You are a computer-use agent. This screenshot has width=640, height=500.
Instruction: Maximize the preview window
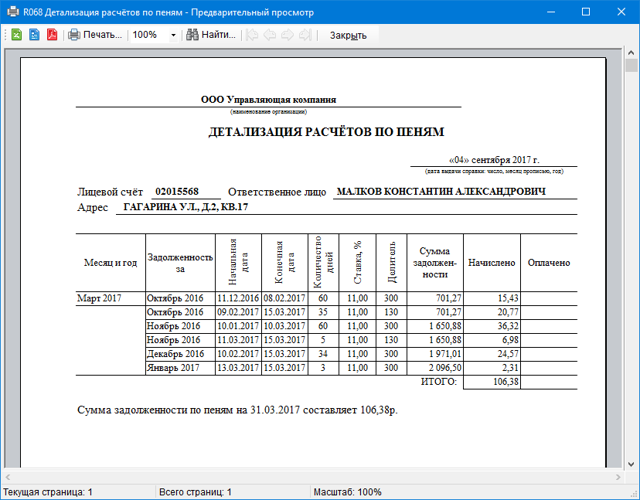click(586, 11)
